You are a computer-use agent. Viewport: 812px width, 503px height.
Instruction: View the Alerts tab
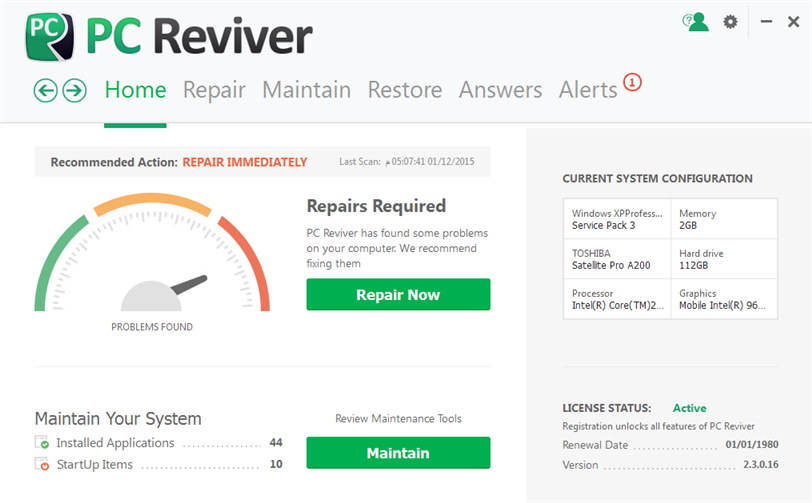[588, 90]
